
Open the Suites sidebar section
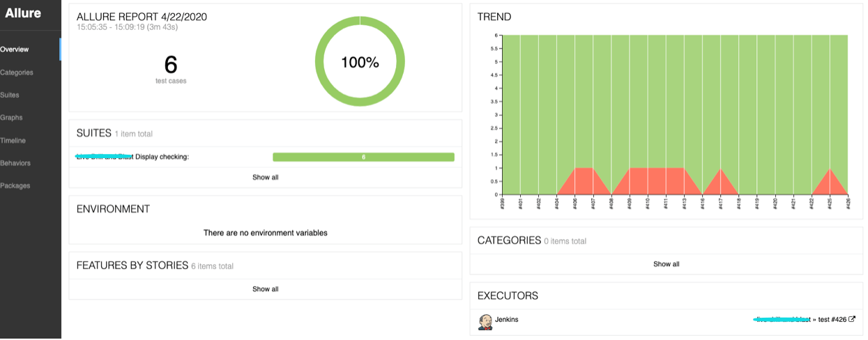pos(10,95)
